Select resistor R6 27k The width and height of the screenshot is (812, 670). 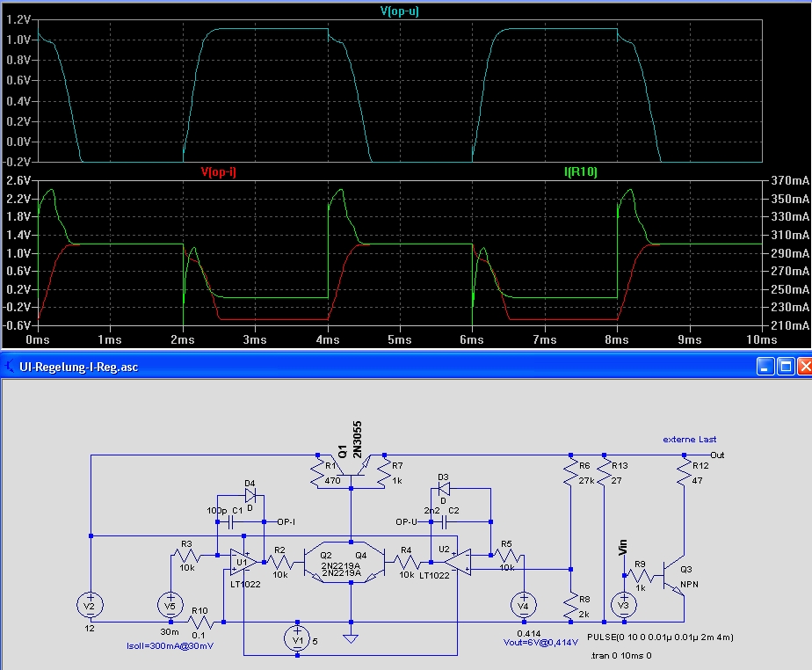click(x=570, y=471)
